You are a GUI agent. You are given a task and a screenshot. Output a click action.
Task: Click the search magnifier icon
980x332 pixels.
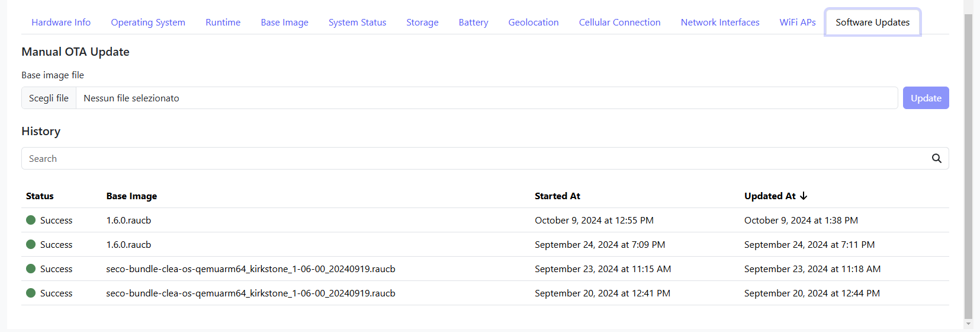[936, 158]
